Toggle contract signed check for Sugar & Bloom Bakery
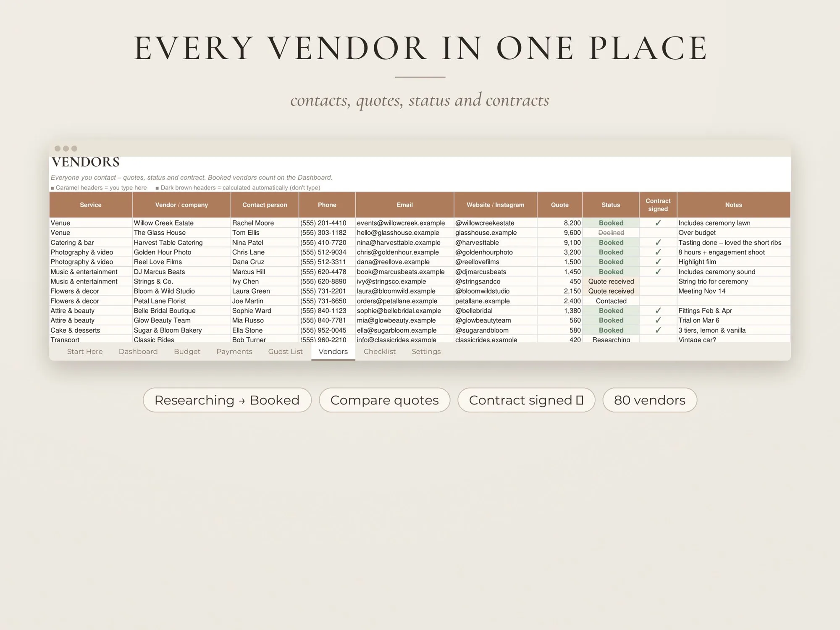Viewport: 840px width, 630px height. tap(658, 330)
